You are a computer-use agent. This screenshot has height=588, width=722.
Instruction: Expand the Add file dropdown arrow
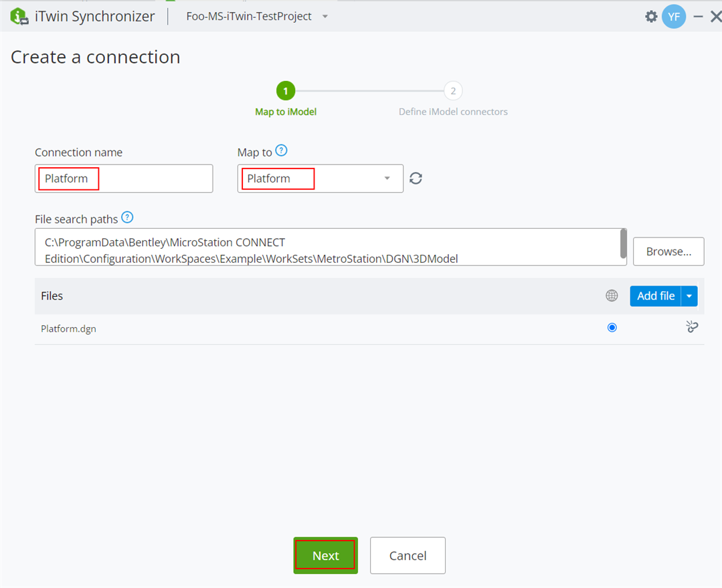click(689, 296)
